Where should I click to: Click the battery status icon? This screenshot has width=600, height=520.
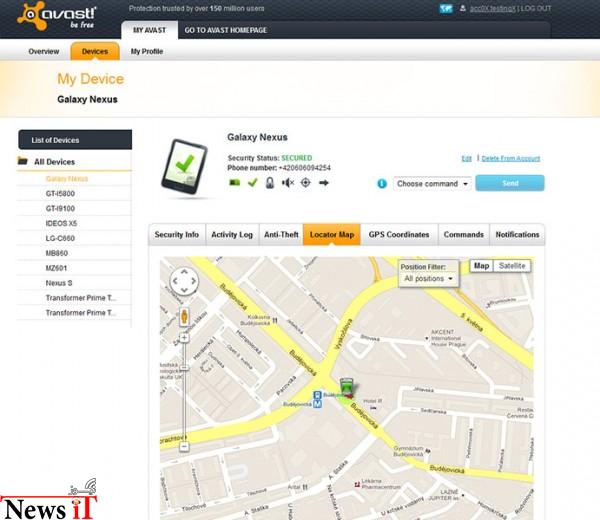pyautogui.click(x=234, y=183)
